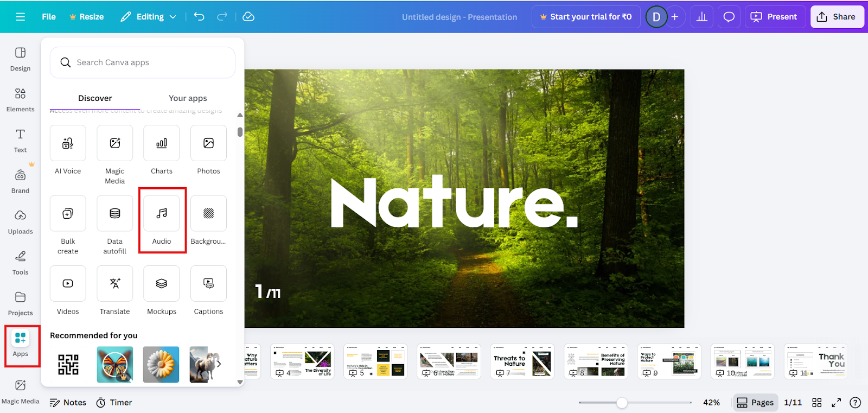Switch to the Your apps tab
The width and height of the screenshot is (868, 413).
(188, 98)
